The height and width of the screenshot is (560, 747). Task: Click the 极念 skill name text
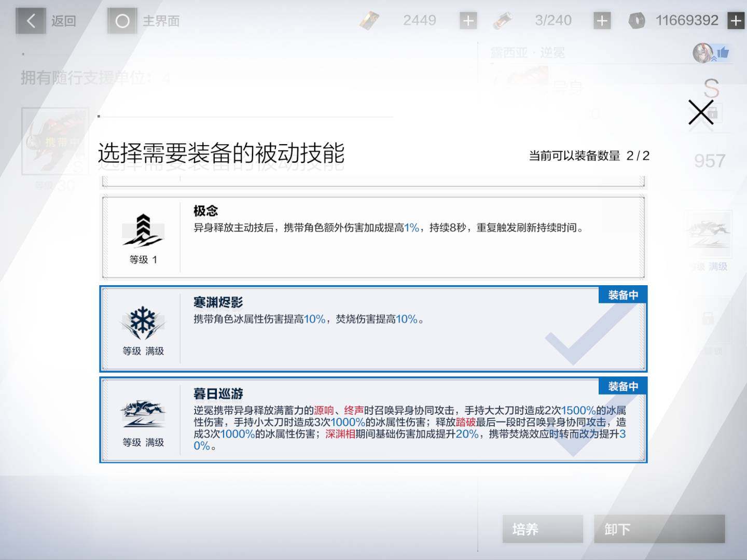click(x=205, y=211)
